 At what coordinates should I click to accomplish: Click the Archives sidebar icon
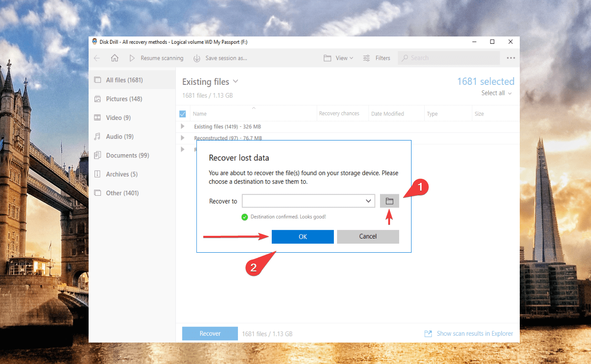click(97, 174)
